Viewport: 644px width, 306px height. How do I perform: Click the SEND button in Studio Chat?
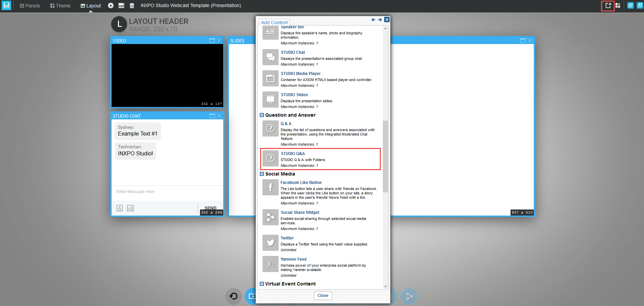[210, 208]
